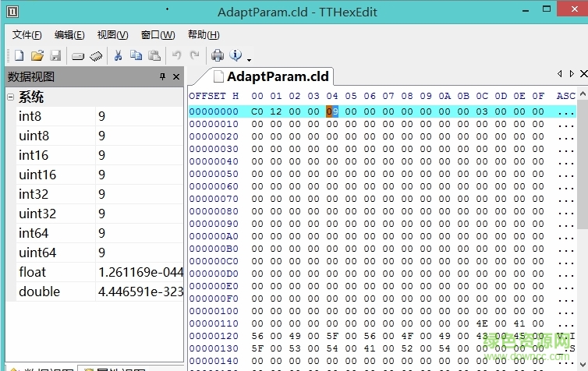Click the blue info About icon
Viewport: 588px width, 371px height.
[x=235, y=55]
